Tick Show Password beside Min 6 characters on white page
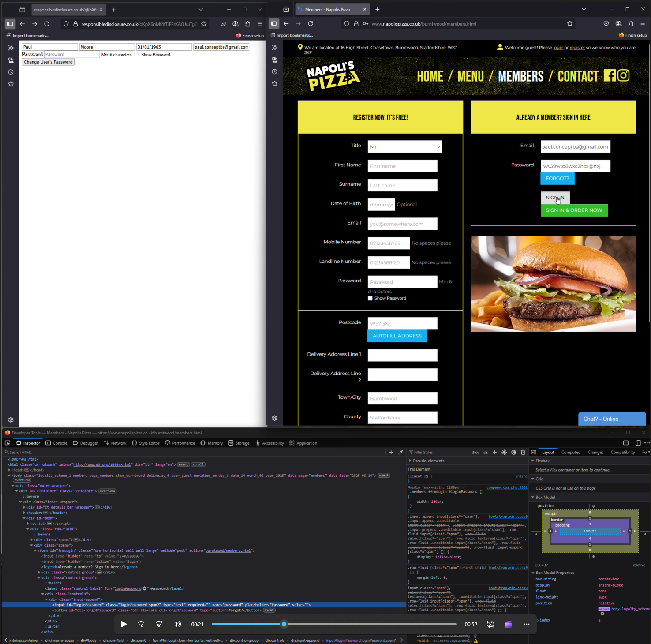The image size is (651, 644). tap(137, 54)
